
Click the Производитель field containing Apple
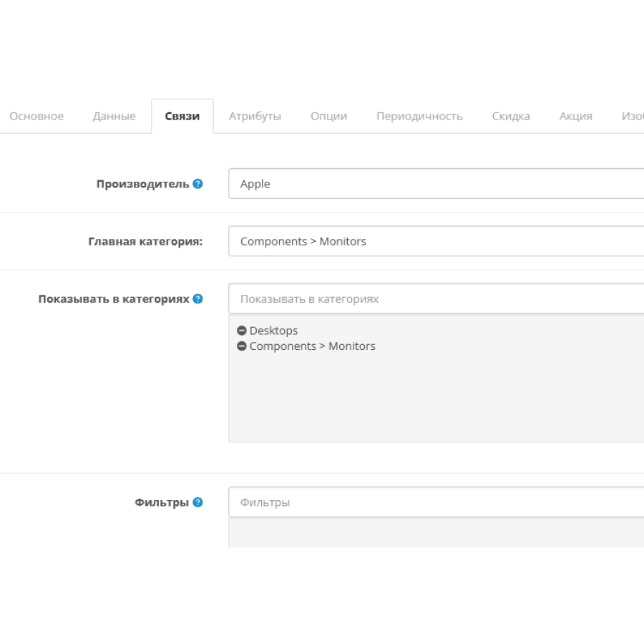click(436, 184)
